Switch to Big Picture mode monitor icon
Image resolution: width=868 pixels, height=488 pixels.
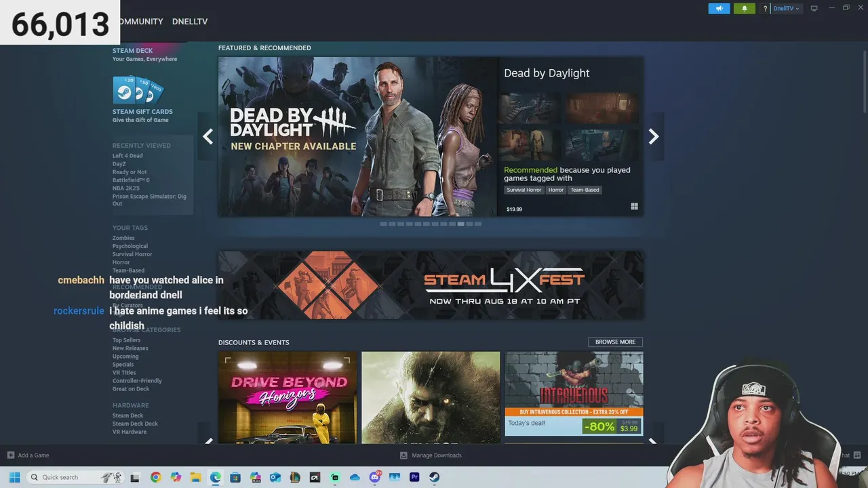[x=814, y=9]
